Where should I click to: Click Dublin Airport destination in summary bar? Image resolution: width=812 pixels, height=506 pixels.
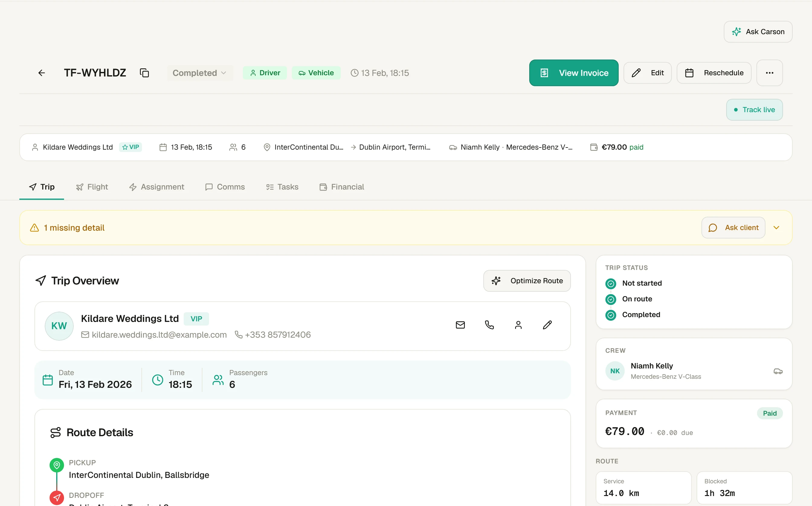pos(395,147)
